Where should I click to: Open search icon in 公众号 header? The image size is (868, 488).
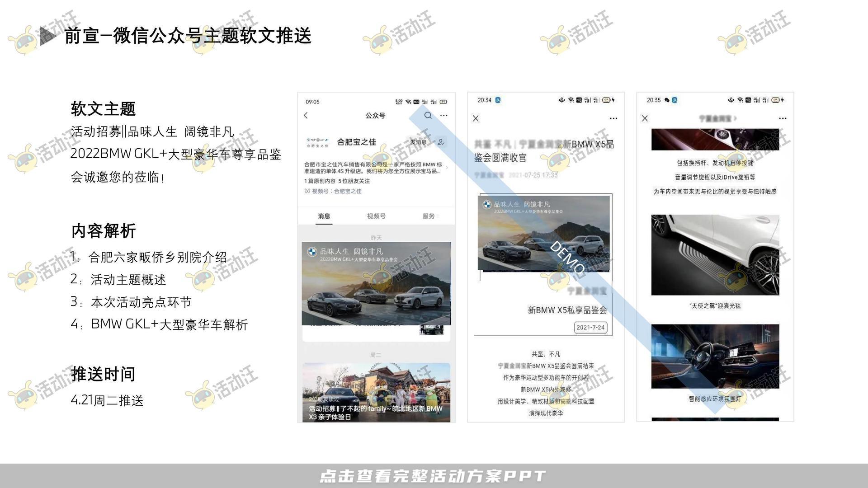428,116
